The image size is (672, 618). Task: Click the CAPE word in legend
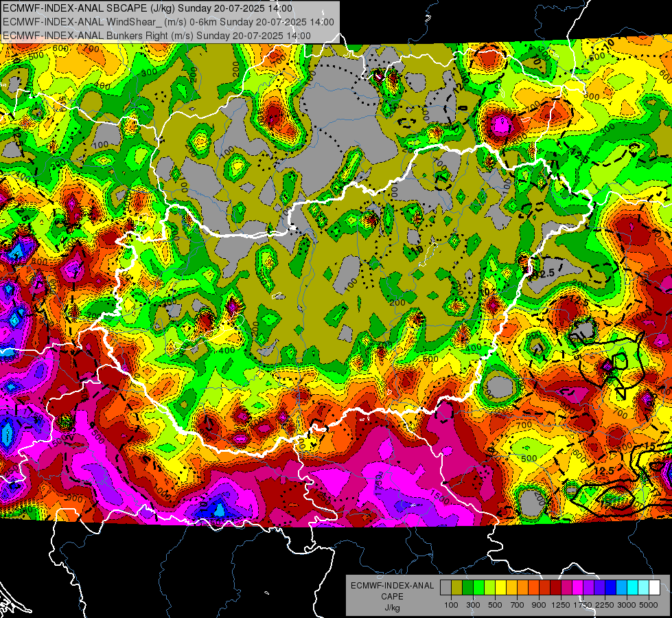tap(392, 597)
